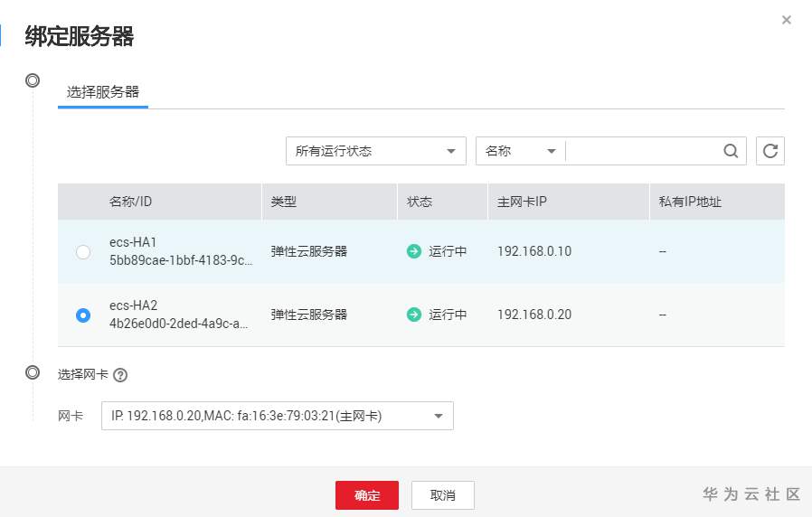Focus the server name search field
Screen dimensions: 812x517
click(644, 151)
